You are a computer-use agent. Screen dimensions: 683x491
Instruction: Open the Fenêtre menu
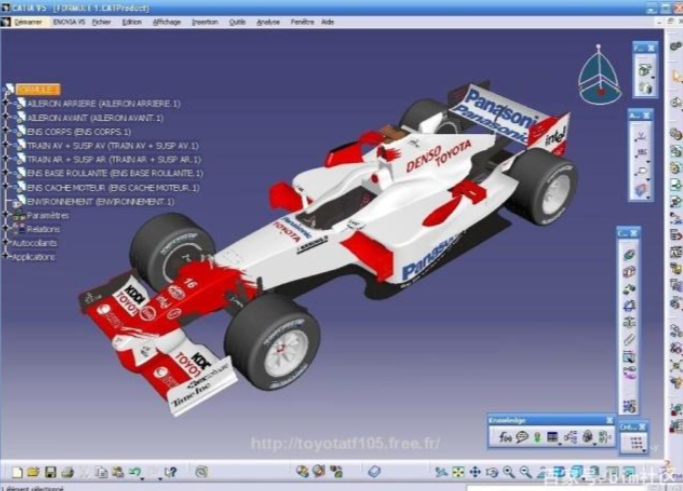[x=302, y=22]
